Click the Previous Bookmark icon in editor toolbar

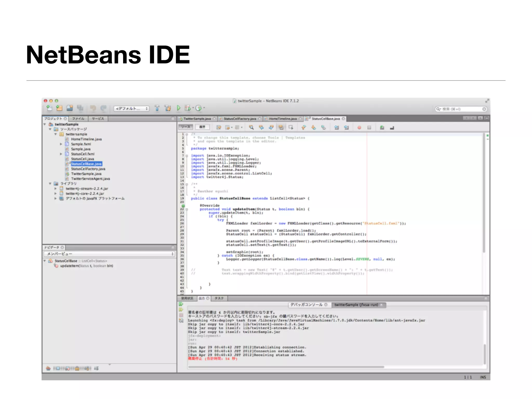click(303, 127)
